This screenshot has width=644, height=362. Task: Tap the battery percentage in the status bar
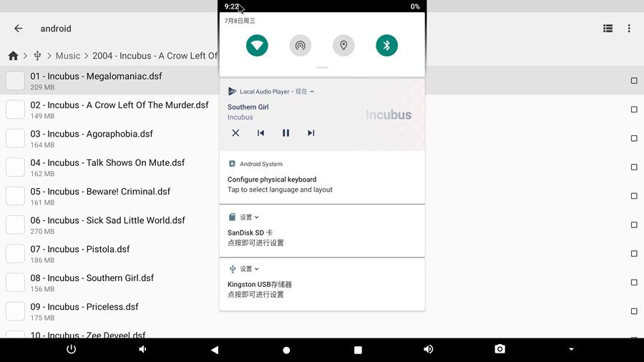[x=415, y=6]
